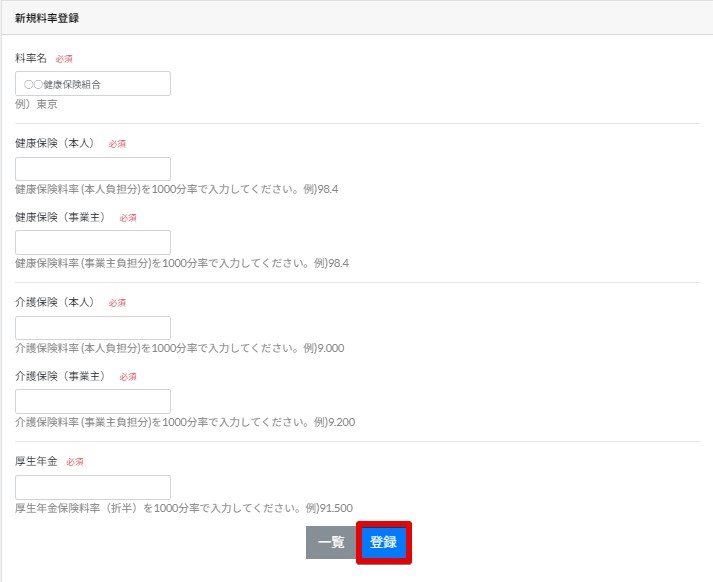Click the 健康保険（事業主） label text
This screenshot has height=582, width=713.
pyautogui.click(x=62, y=217)
